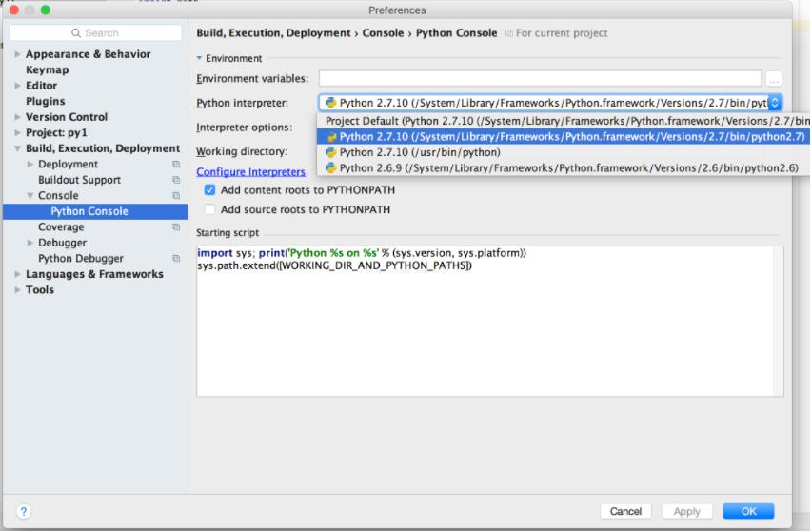Uncheck Add content roots to PYTHONPATH
The image size is (812, 531).
pos(209,190)
